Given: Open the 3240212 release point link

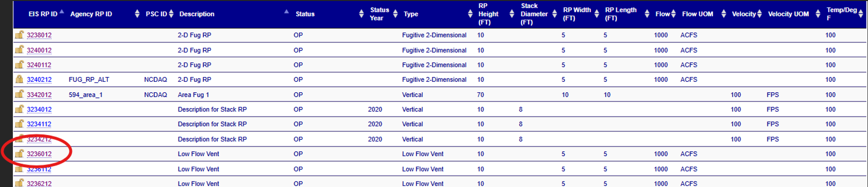Looking at the screenshot, I should pos(39,79).
